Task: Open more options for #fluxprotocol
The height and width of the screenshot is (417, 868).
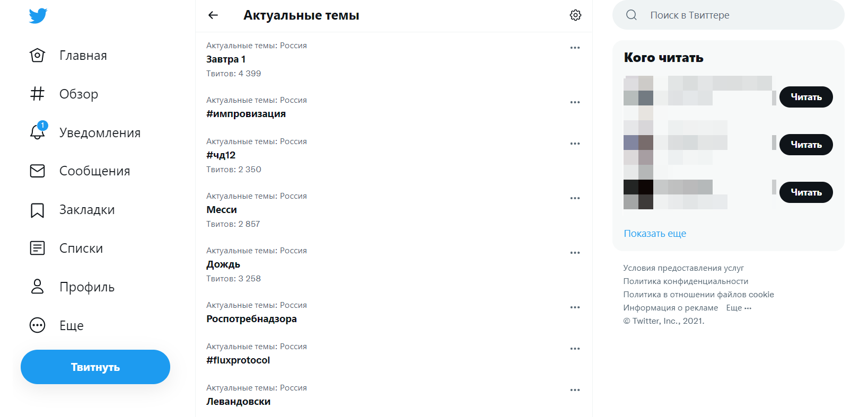Action: (575, 349)
